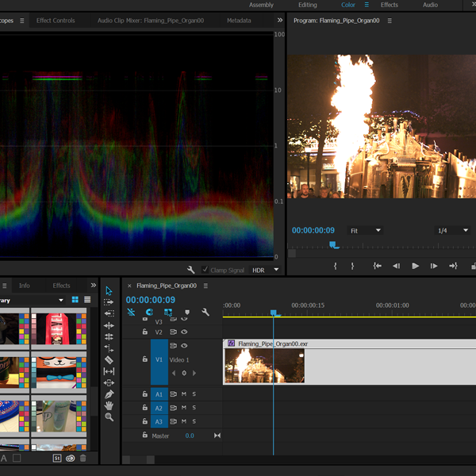Select the Pen tool
This screenshot has width=476, height=476.
(x=109, y=394)
